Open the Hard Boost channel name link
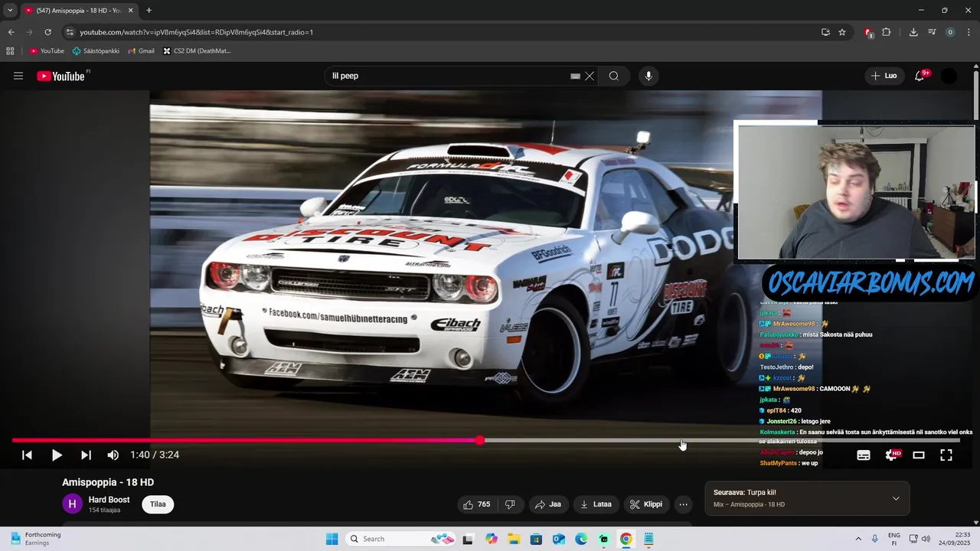 pyautogui.click(x=109, y=500)
